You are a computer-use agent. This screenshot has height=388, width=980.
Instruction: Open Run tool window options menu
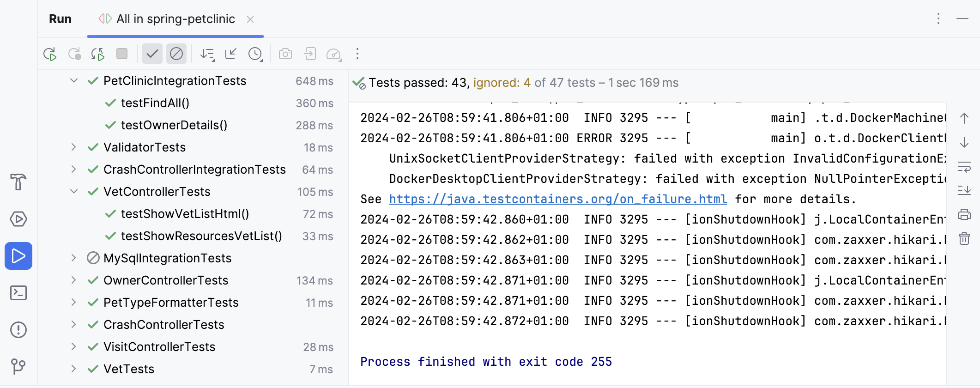click(938, 18)
